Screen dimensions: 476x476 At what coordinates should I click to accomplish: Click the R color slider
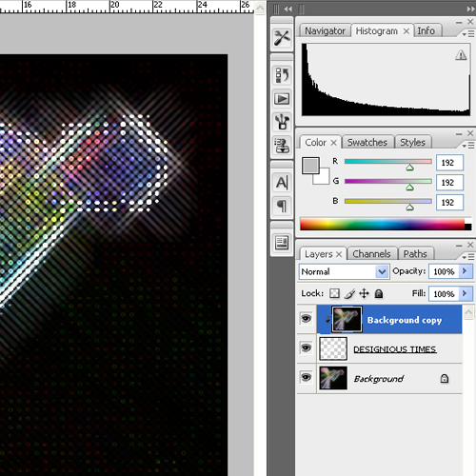388,162
